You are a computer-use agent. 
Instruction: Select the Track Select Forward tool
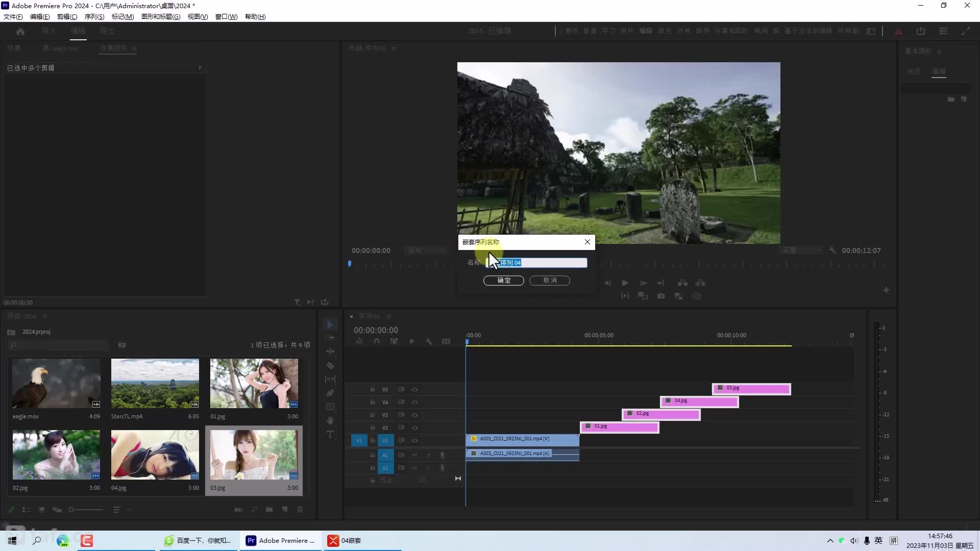(x=330, y=338)
